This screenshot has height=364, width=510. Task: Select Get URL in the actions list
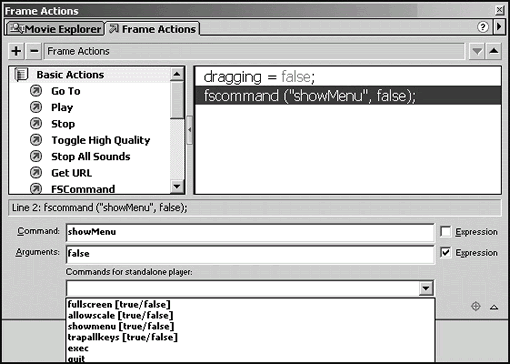(71, 173)
